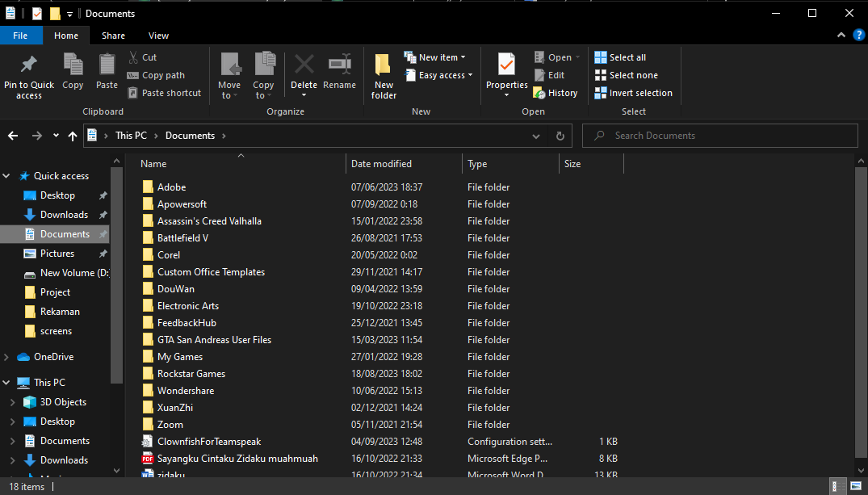Click the This PC breadcrumb

[131, 136]
